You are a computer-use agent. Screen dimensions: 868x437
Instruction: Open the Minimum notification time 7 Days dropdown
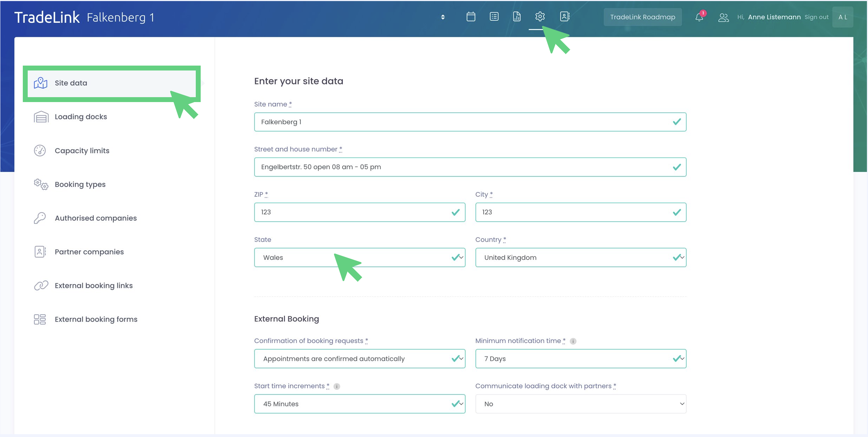580,358
